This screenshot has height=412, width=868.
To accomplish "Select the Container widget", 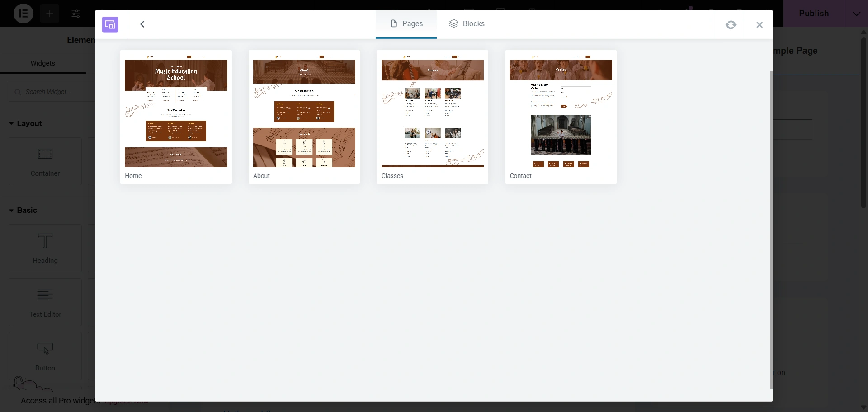I will [45, 161].
